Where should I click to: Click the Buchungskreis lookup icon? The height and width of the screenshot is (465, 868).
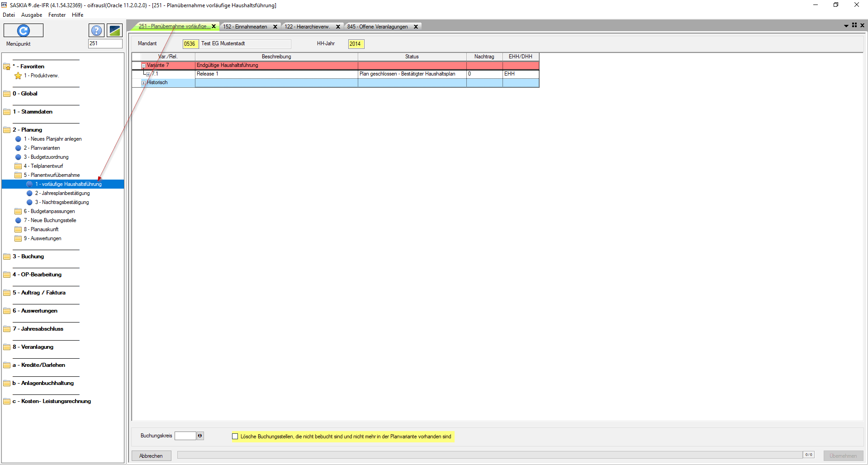[200, 436]
